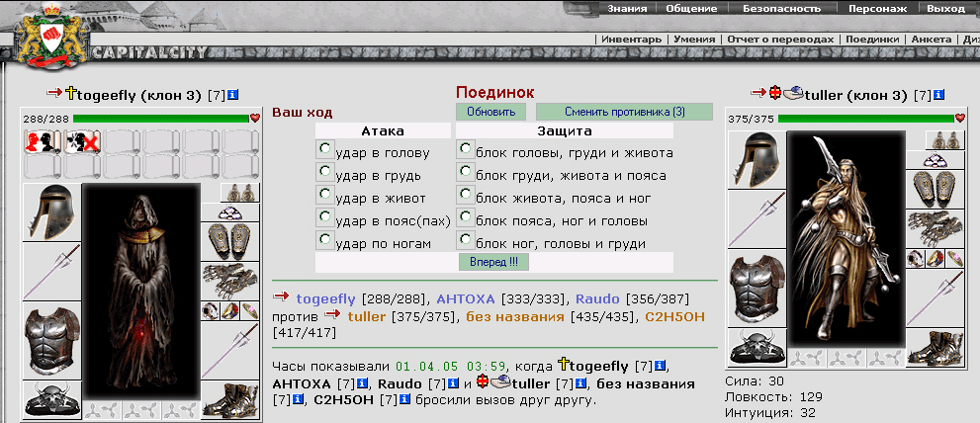Select 'удар по ногам' attack radio

point(325,239)
